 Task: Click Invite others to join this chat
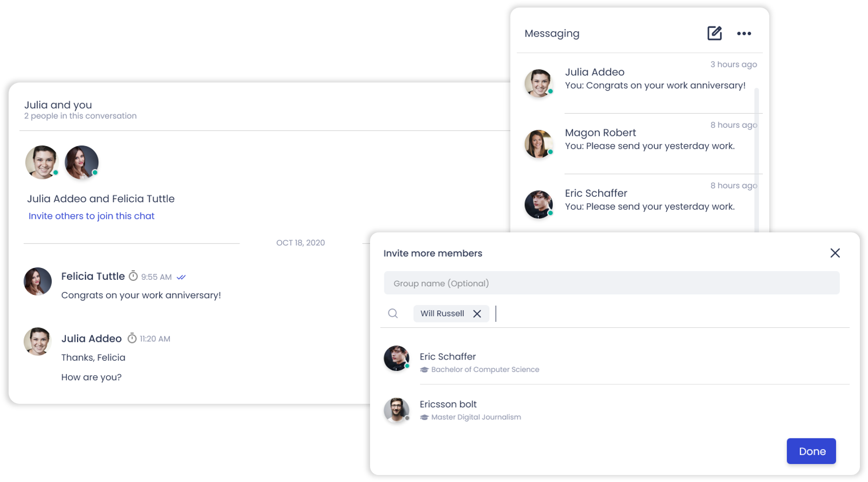click(x=91, y=216)
